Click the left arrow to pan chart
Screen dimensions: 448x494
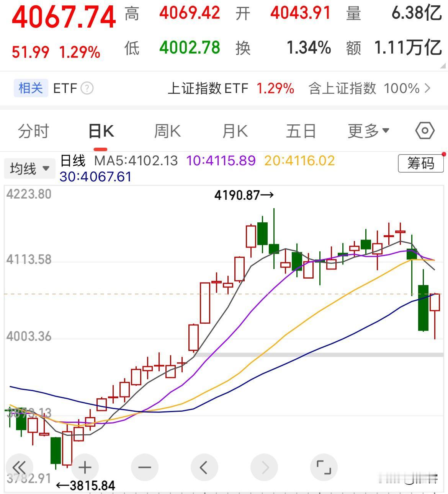[204, 467]
